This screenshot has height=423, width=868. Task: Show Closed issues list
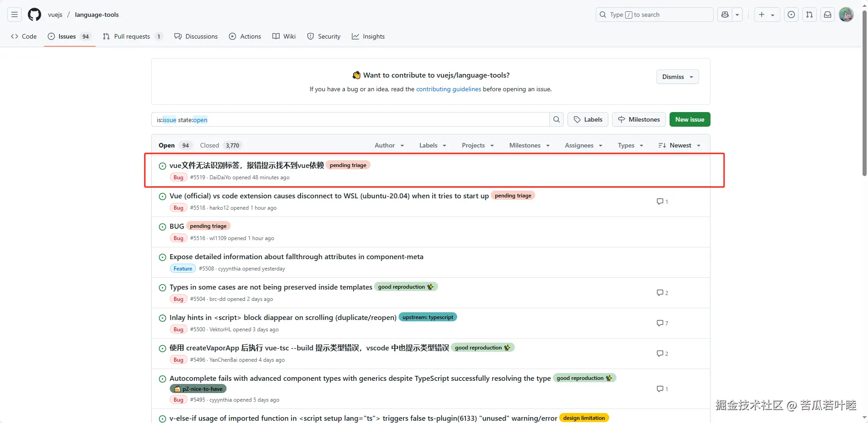point(220,145)
